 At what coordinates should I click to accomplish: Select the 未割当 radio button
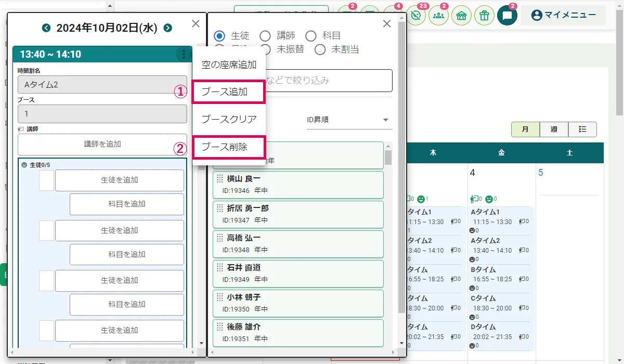320,49
